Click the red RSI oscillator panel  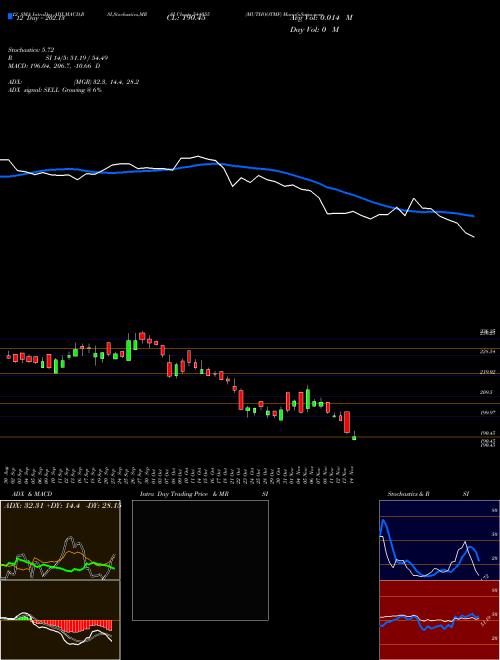pos(439,620)
